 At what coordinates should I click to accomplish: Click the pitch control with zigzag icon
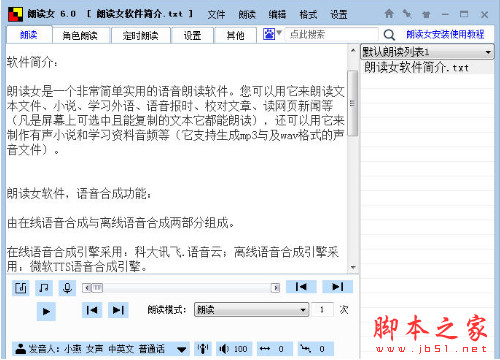315,349
